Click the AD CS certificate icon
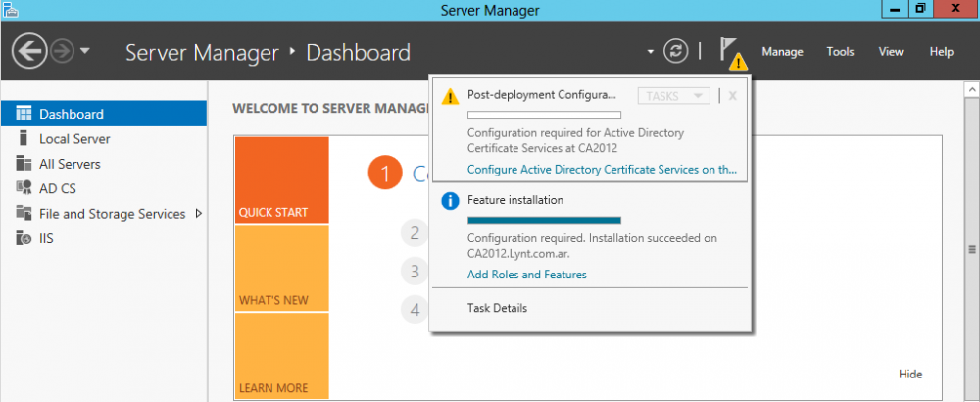980x402 pixels. coord(24,188)
